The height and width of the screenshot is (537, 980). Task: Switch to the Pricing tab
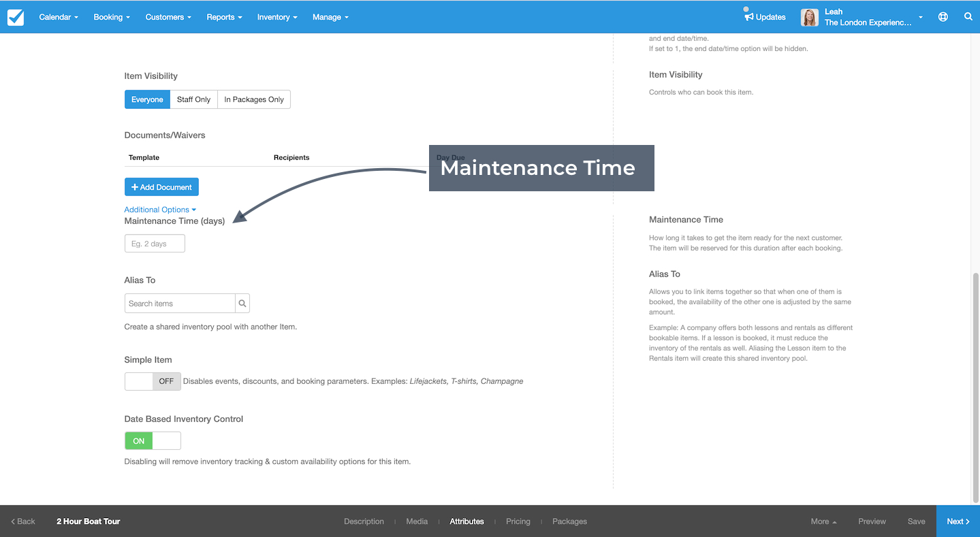pos(518,521)
